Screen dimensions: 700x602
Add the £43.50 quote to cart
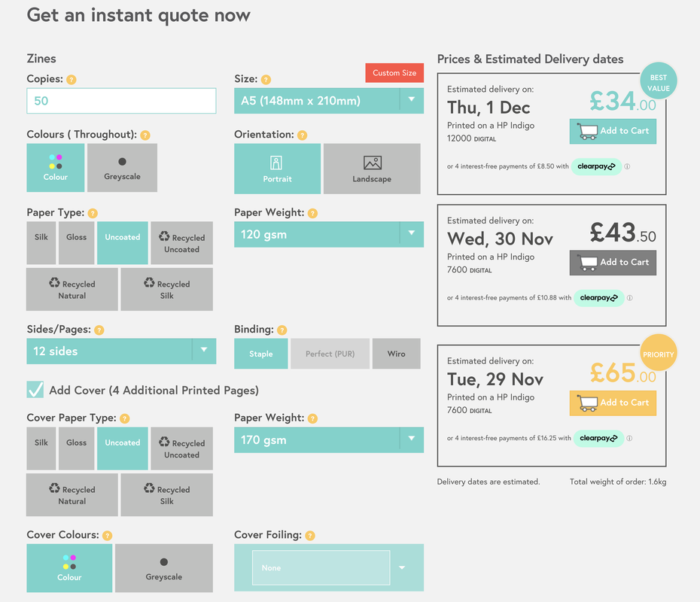click(x=613, y=263)
